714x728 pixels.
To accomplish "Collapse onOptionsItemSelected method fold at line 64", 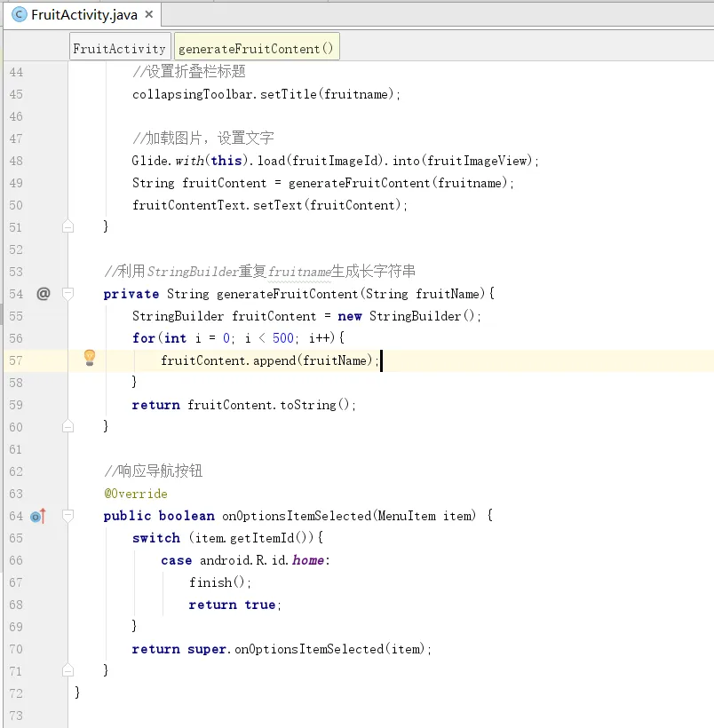I will coord(67,515).
